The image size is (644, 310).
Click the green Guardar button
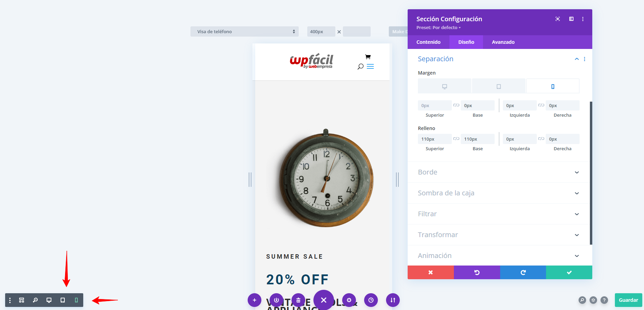point(629,300)
